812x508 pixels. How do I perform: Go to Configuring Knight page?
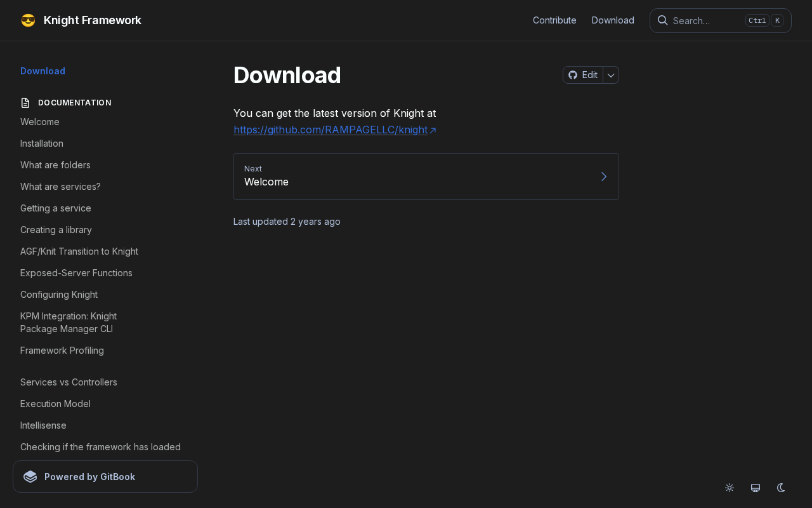59,295
